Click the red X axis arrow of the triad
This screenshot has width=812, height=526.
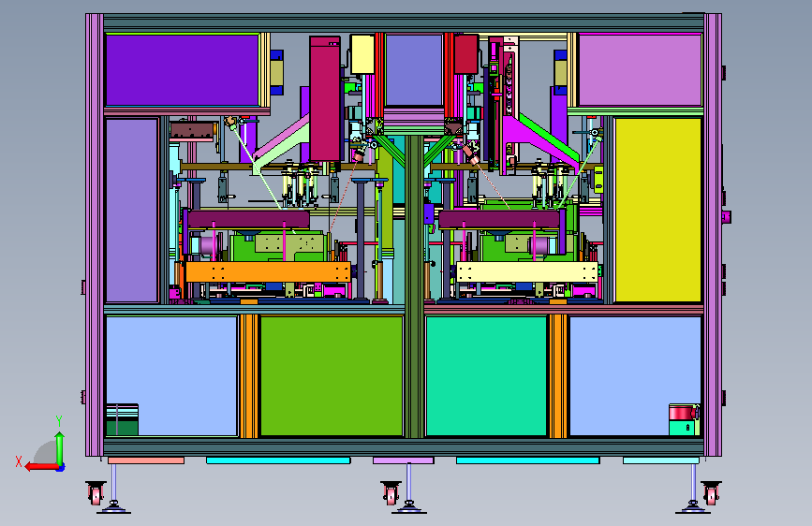pos(41,467)
